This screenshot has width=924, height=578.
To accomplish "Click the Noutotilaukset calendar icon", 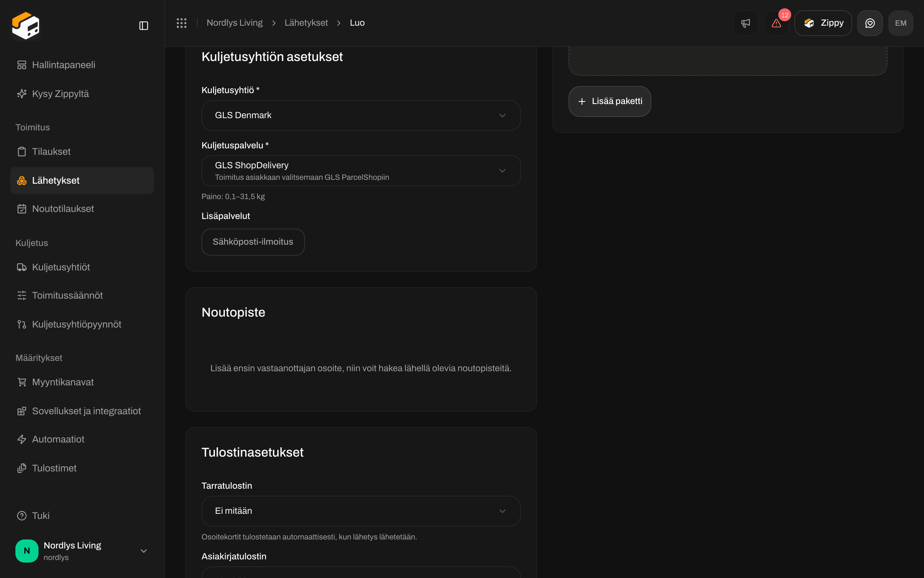I will (x=22, y=209).
